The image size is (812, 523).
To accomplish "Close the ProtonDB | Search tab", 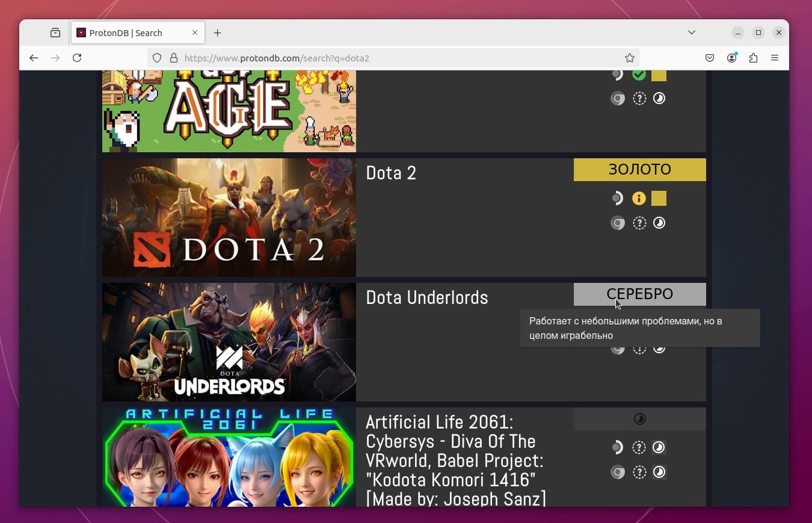I will 195,33.
